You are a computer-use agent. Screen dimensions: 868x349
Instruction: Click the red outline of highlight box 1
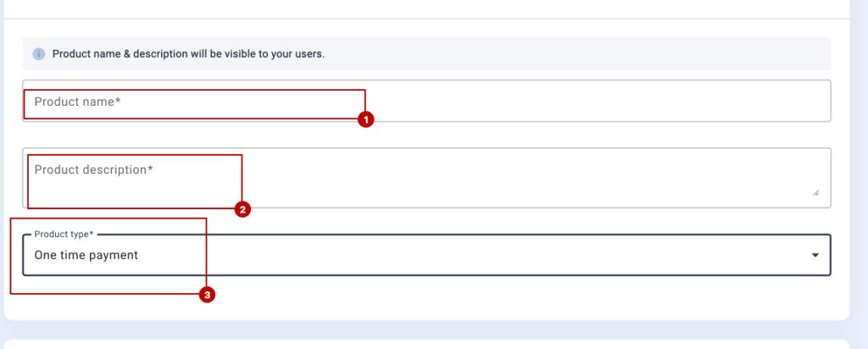(194, 90)
